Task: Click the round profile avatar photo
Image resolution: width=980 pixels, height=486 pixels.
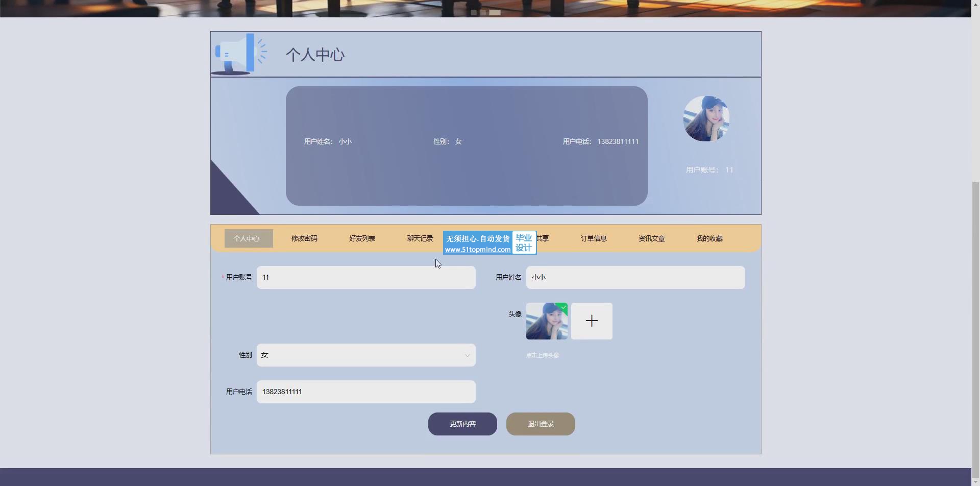Action: point(706,118)
